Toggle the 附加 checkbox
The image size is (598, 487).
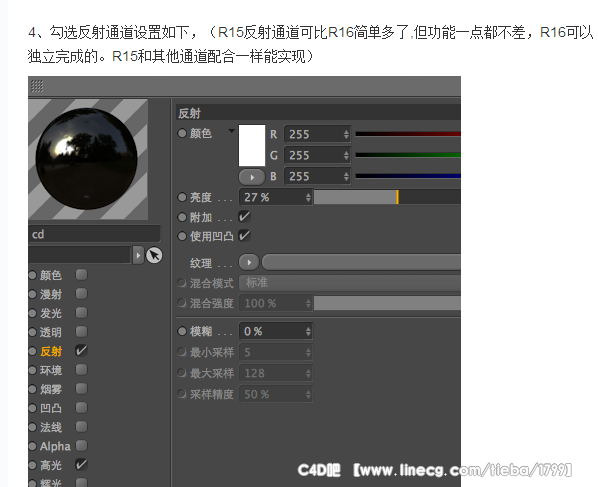244,217
